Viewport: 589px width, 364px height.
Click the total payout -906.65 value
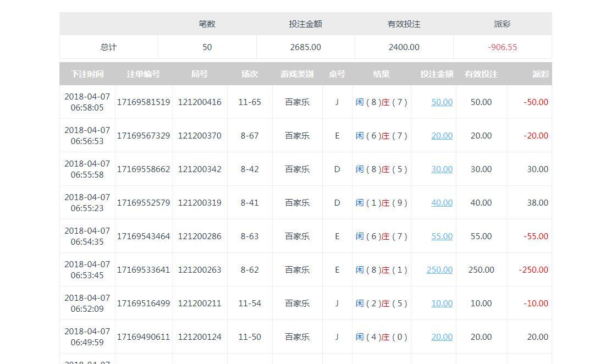click(x=502, y=47)
